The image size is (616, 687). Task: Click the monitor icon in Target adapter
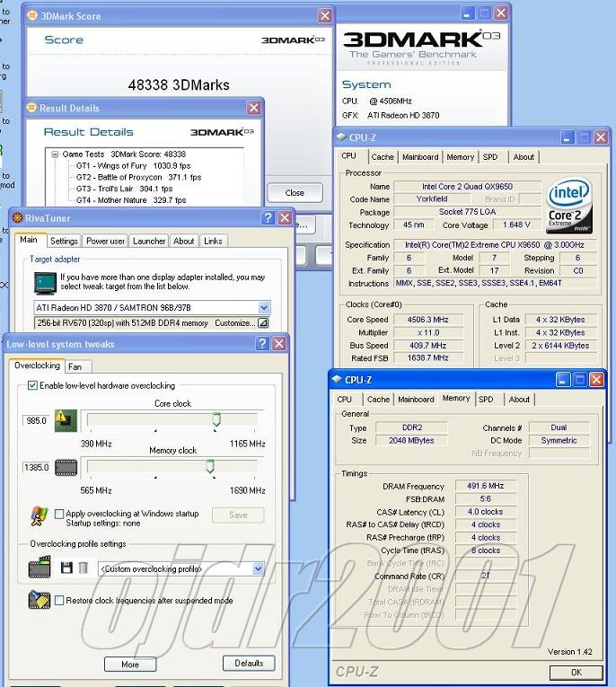point(46,283)
